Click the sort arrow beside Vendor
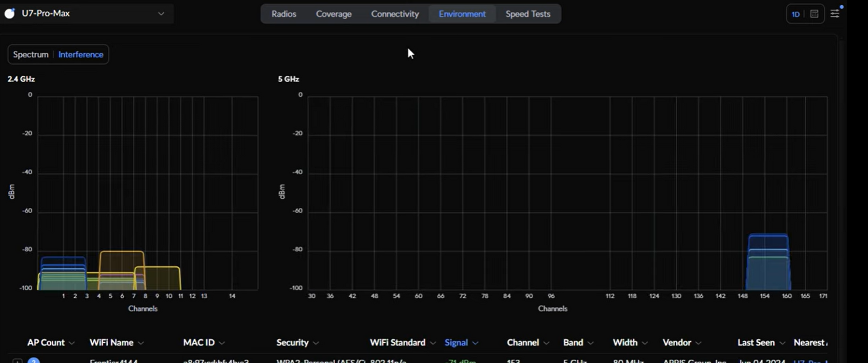868x363 pixels. click(698, 343)
